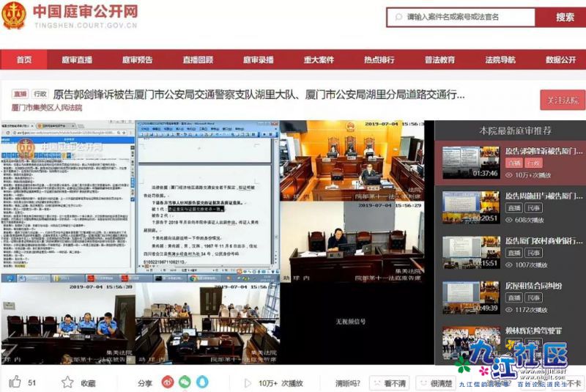The height and width of the screenshot is (392, 586).
Task: Open the 庭审录播 tab
Action: tap(259, 60)
